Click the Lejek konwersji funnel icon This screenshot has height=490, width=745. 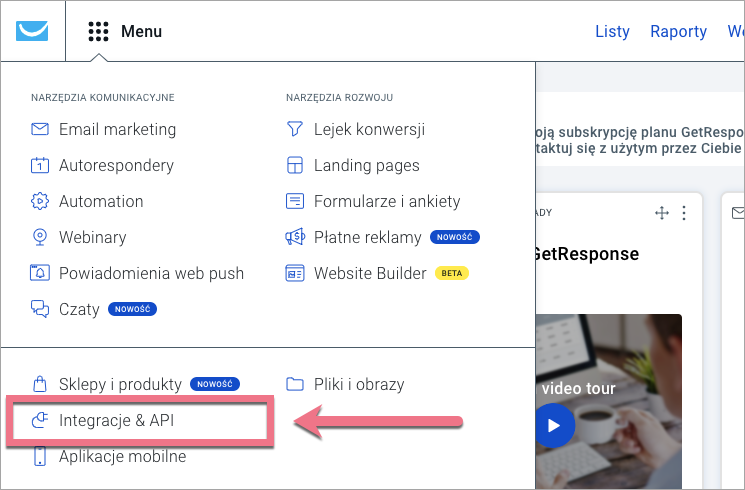pos(295,129)
